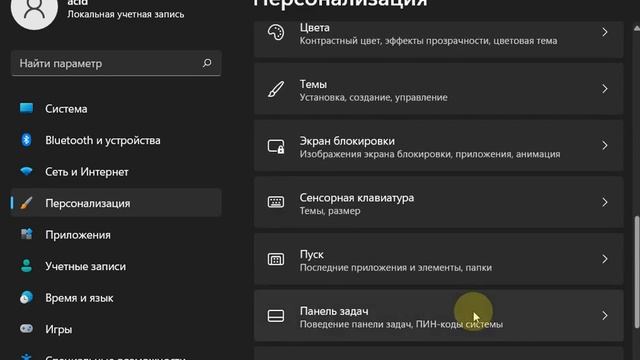Click 'Темы, размер' description text
Viewport: 640px width, 360px height.
pos(330,211)
